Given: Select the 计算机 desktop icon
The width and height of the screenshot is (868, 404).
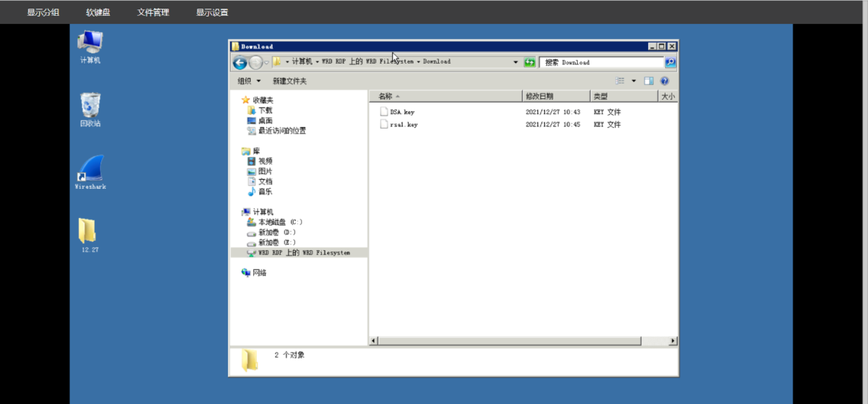Looking at the screenshot, I should (90, 46).
